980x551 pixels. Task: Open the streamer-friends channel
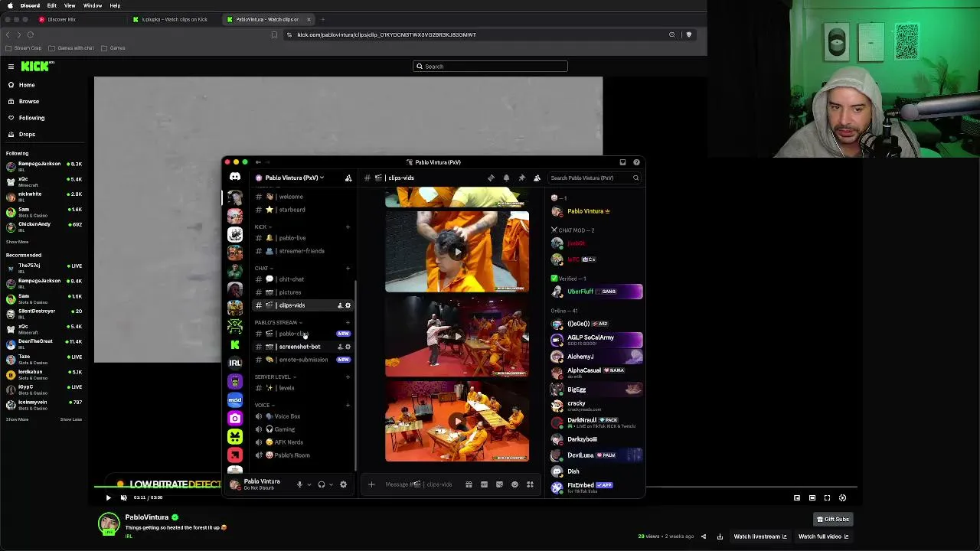[302, 251]
